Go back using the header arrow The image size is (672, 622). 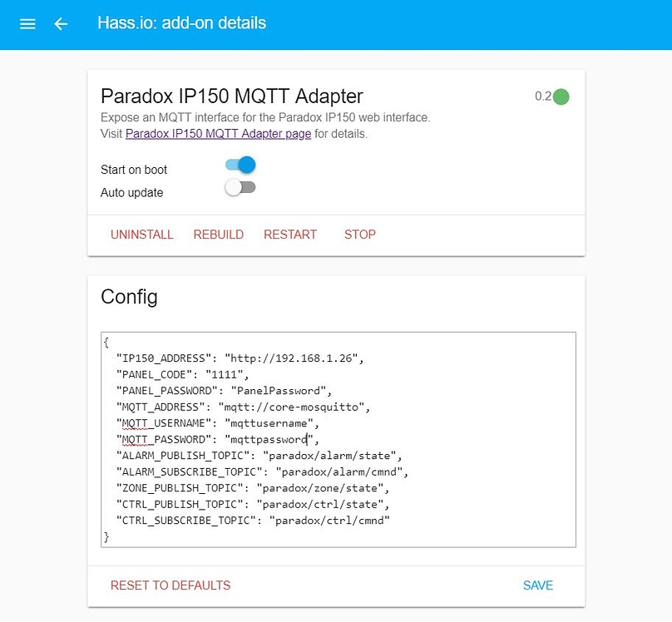[61, 24]
